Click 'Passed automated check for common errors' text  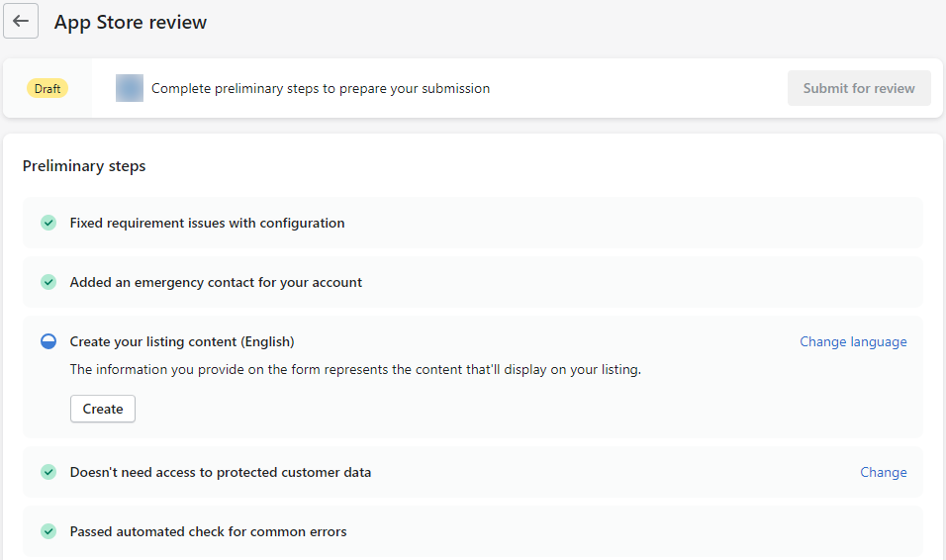(208, 531)
